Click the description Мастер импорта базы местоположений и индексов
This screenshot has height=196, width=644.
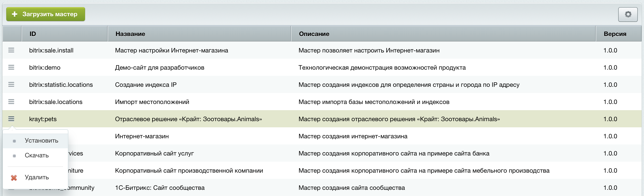[374, 102]
